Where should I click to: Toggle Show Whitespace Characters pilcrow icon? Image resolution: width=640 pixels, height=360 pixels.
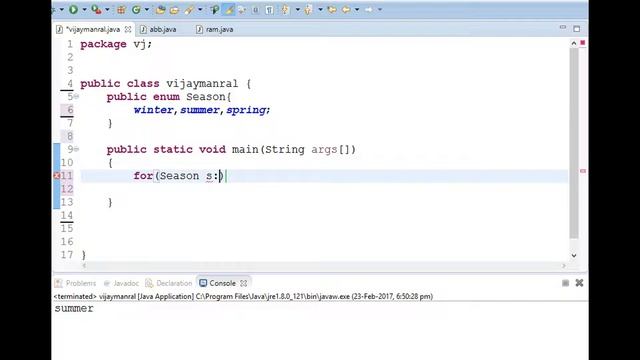pyautogui.click(x=269, y=9)
